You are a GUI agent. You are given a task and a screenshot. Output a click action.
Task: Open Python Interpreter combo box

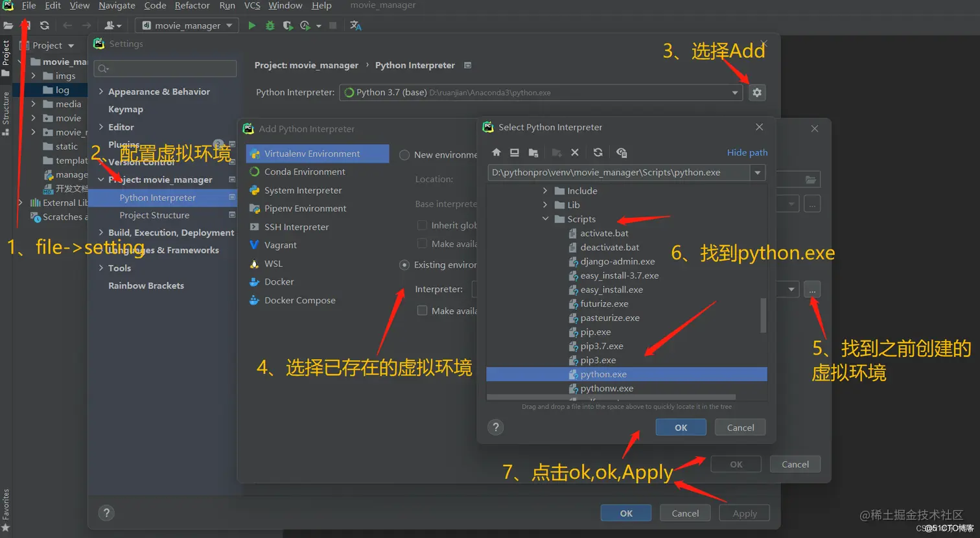540,93
